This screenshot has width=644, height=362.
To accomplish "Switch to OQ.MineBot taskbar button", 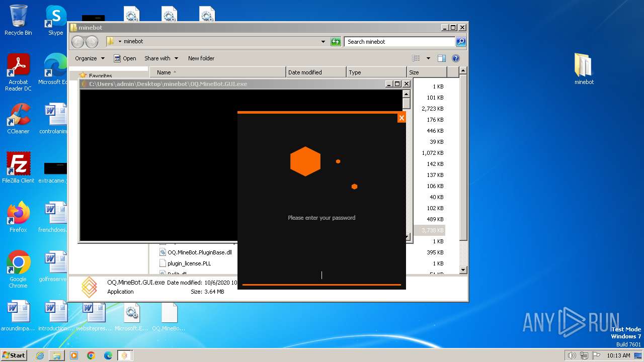I will pos(125,355).
